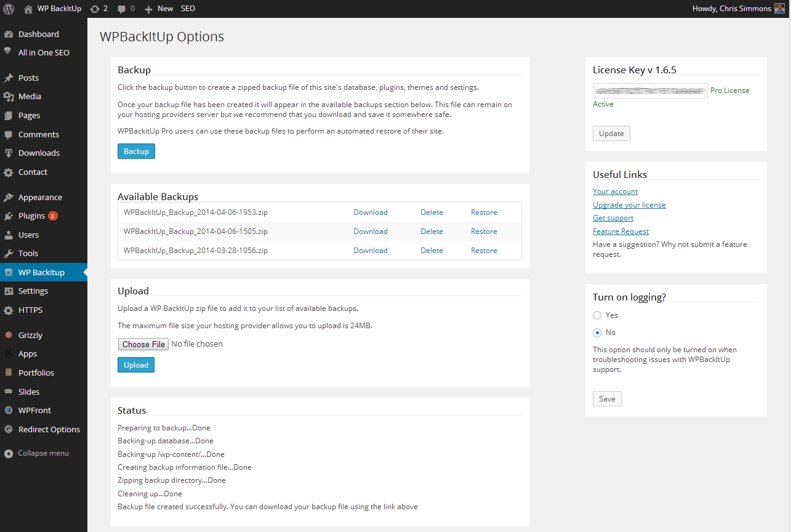The height and width of the screenshot is (532, 791).
Task: Click the Collapse menu arrow icon
Action: pyautogui.click(x=9, y=454)
